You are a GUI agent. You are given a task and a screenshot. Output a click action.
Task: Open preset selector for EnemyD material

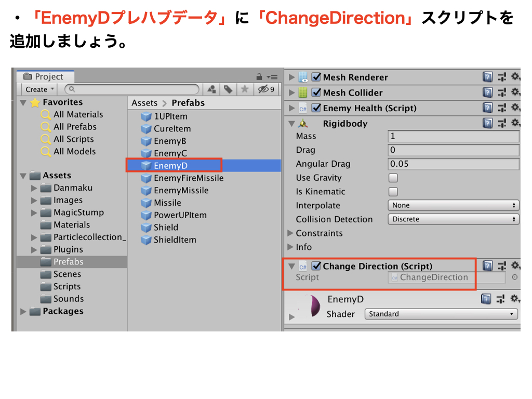500,299
